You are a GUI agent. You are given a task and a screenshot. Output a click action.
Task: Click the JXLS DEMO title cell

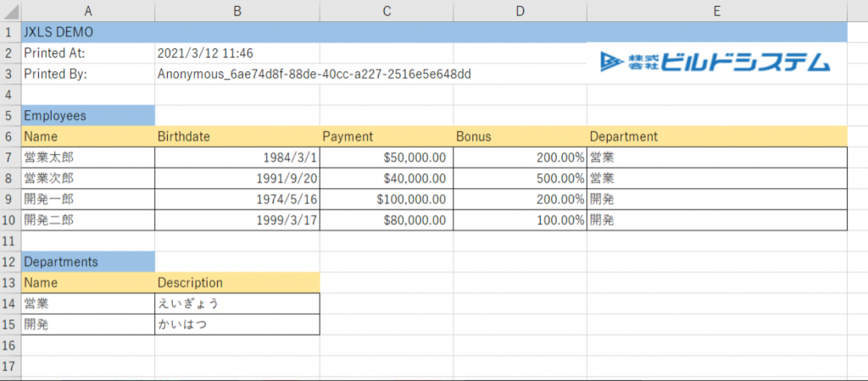88,32
